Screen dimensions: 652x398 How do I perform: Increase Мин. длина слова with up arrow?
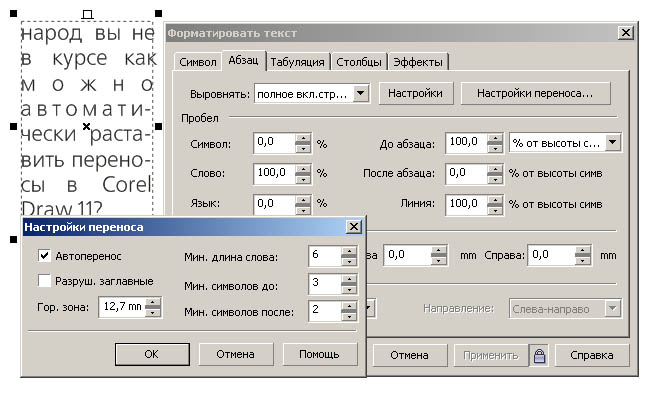coord(349,251)
